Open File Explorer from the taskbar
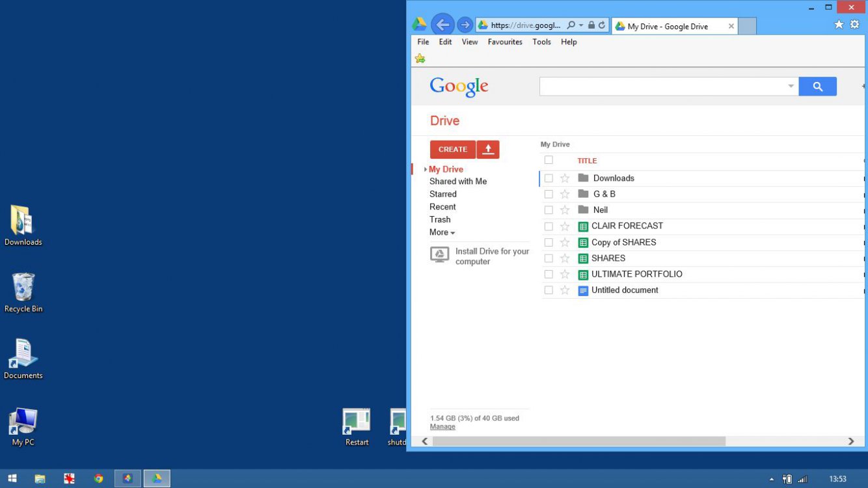 pos(40,479)
